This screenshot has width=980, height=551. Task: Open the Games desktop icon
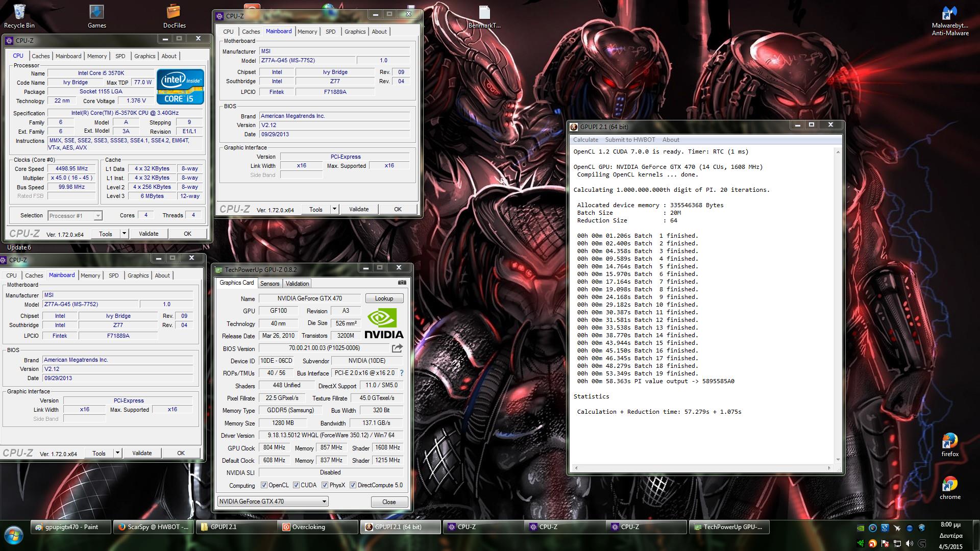(x=96, y=16)
